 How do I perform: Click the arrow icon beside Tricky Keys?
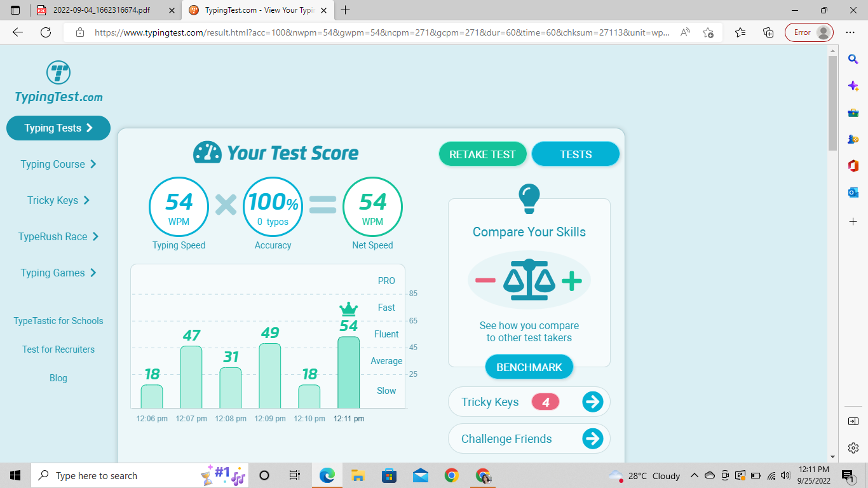[592, 402]
